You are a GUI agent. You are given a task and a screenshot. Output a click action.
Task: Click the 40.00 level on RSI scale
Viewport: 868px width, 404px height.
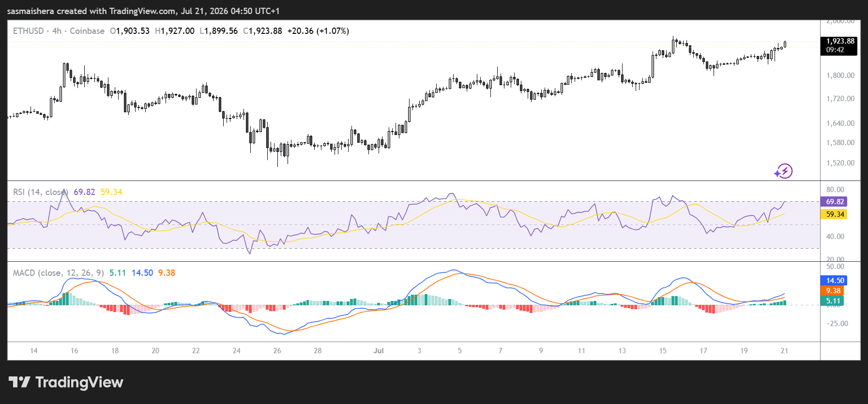point(835,237)
